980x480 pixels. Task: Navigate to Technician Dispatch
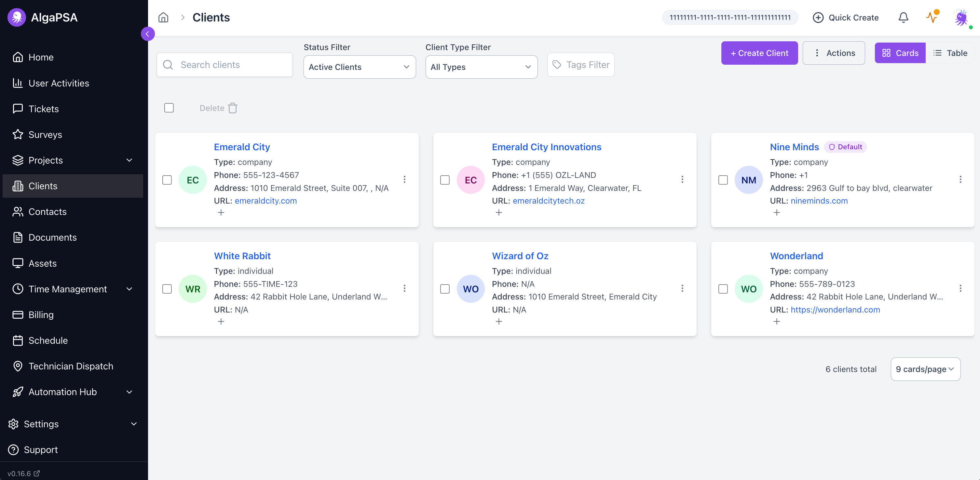pos(71,366)
